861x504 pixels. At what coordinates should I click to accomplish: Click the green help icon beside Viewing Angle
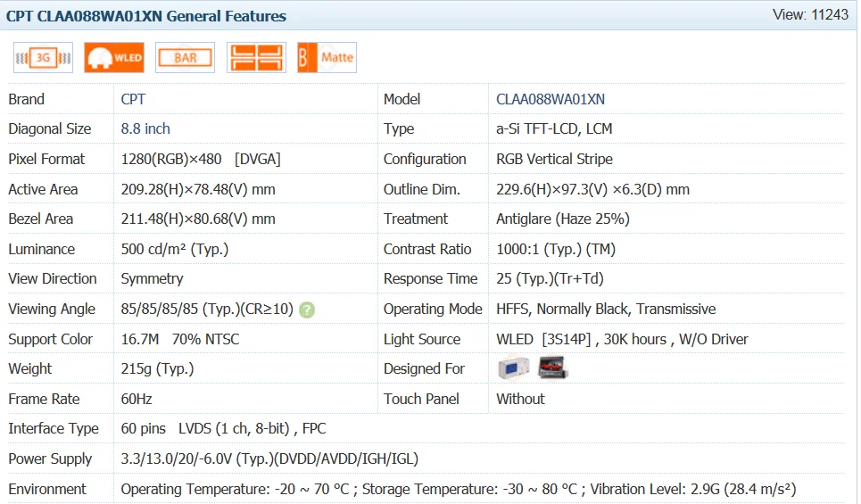click(307, 310)
